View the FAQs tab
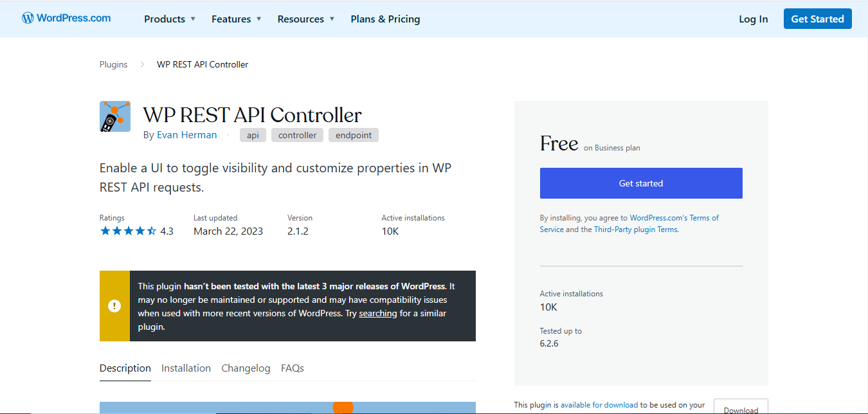The width and height of the screenshot is (868, 414). (x=292, y=368)
